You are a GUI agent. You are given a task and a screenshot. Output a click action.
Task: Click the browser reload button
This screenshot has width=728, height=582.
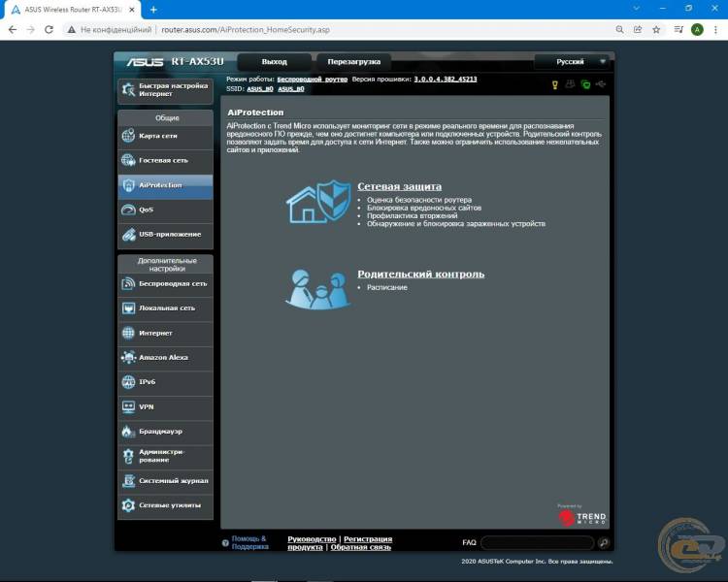(x=49, y=30)
